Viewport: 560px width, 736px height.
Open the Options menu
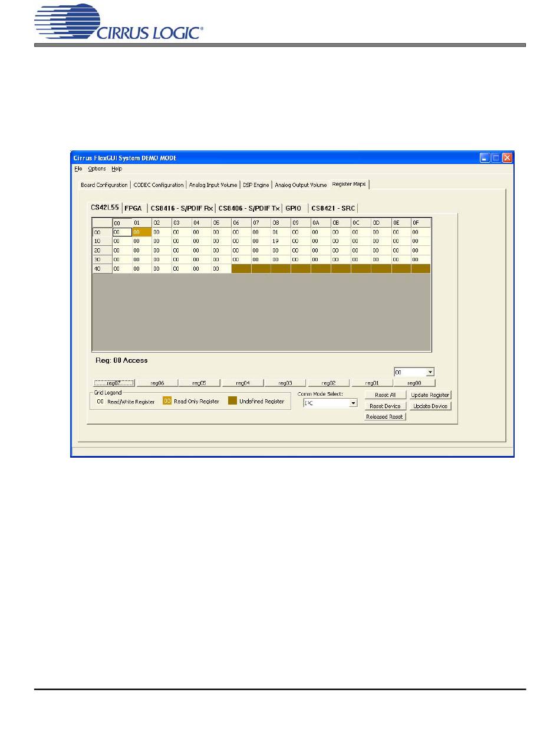[97, 169]
